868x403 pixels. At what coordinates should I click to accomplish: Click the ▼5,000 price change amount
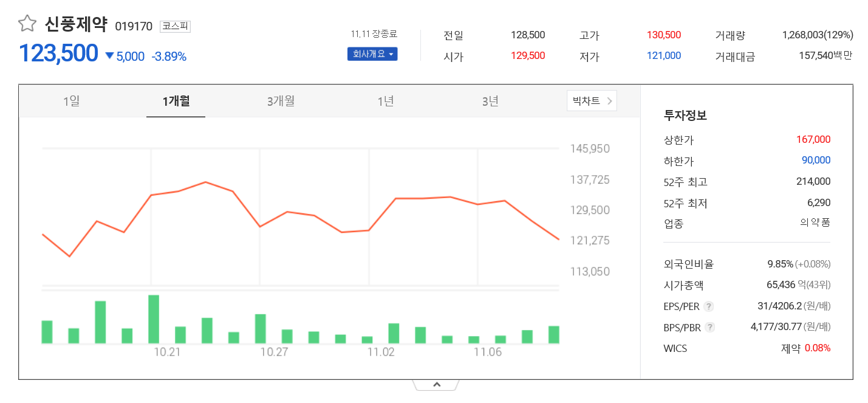point(125,57)
